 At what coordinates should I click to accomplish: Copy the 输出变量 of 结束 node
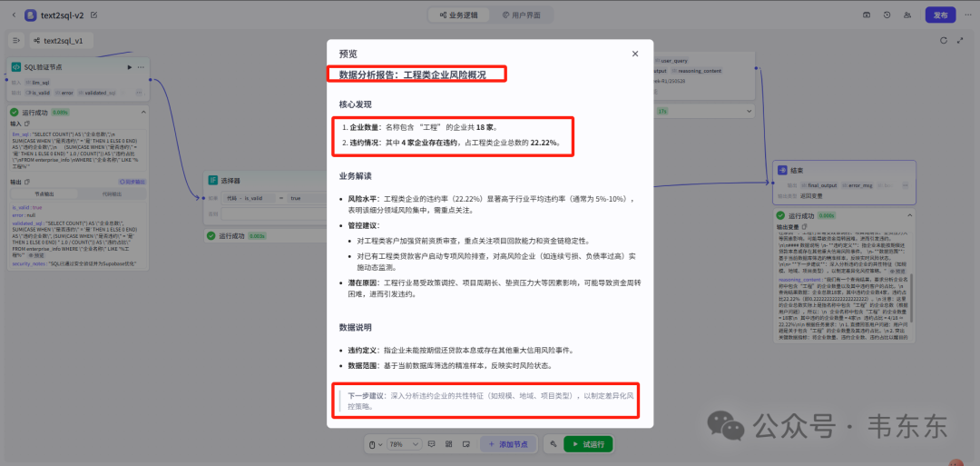tap(805, 226)
